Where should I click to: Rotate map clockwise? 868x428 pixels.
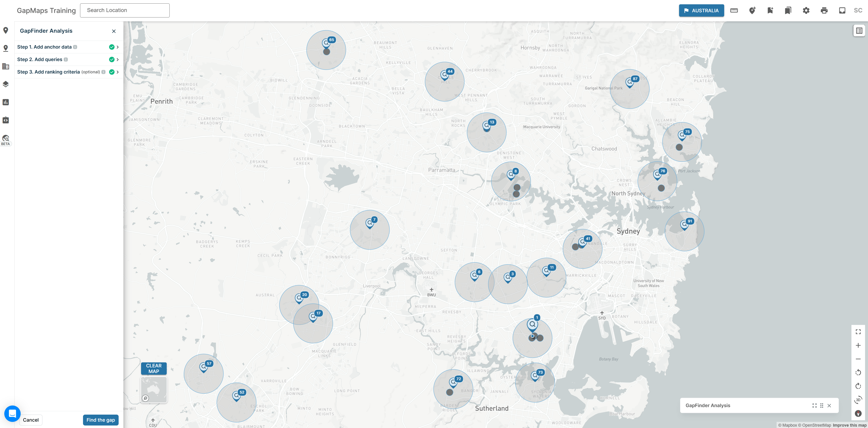(858, 386)
